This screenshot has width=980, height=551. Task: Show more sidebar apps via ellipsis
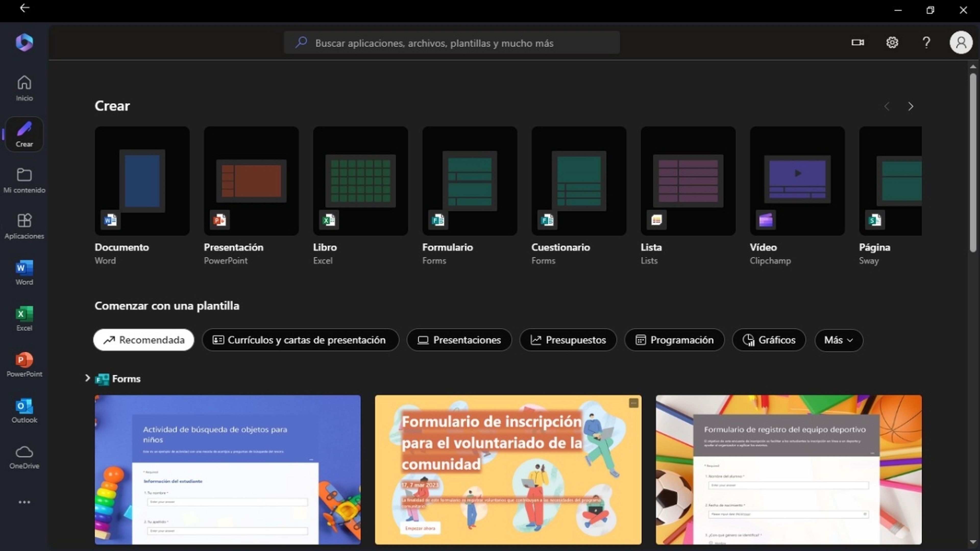(24, 502)
